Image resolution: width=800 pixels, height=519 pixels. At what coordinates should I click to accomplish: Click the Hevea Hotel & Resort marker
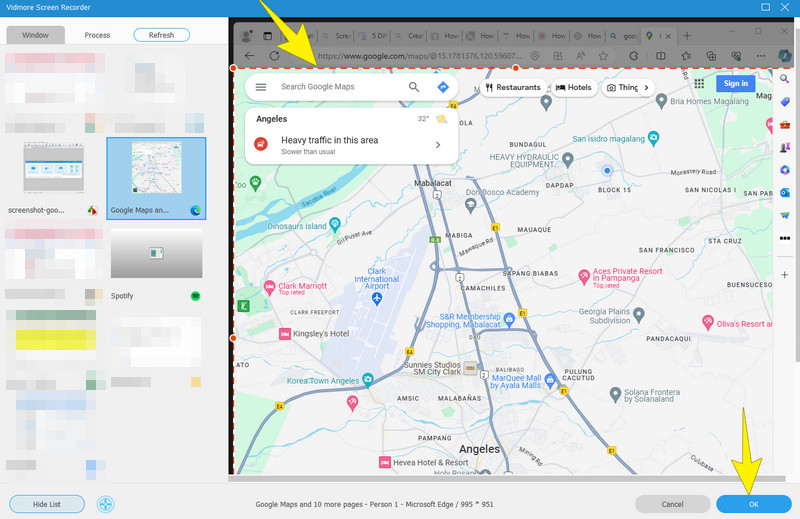coord(385,462)
